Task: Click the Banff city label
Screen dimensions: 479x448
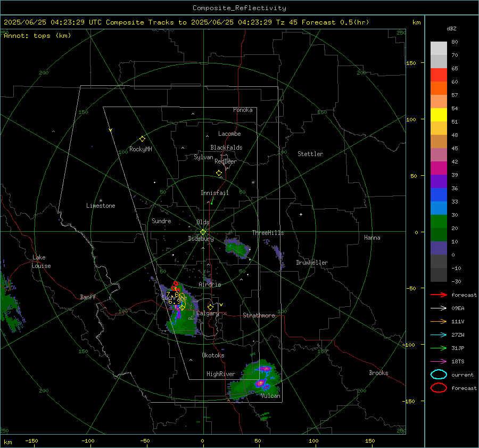Action: pos(88,297)
